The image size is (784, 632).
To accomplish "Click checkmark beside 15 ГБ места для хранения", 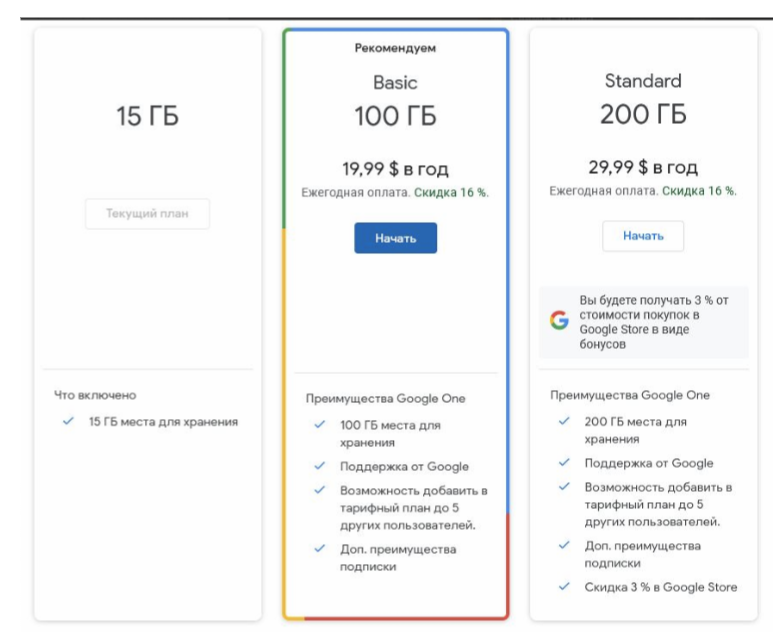I will click(x=68, y=421).
